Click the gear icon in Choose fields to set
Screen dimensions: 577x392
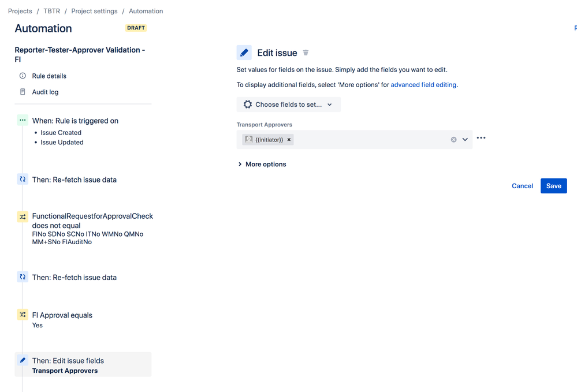pyautogui.click(x=248, y=104)
